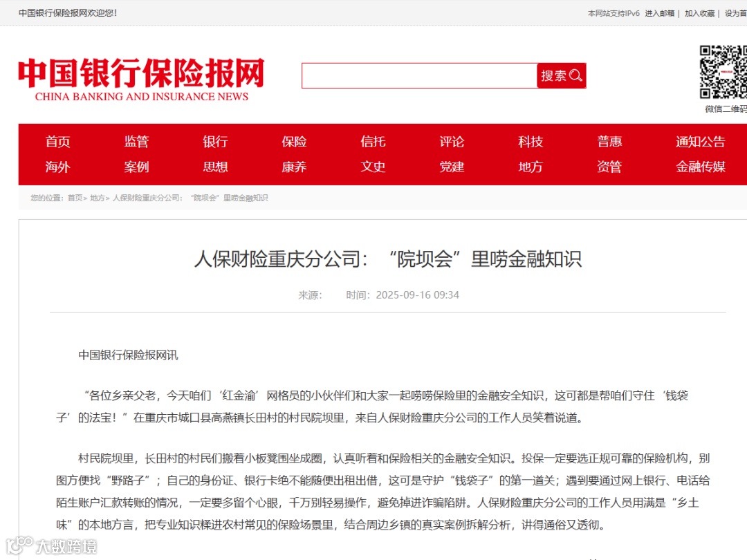Image resolution: width=747 pixels, height=560 pixels.
Task: Open the 金融传媒 navigation item
Action: (700, 167)
